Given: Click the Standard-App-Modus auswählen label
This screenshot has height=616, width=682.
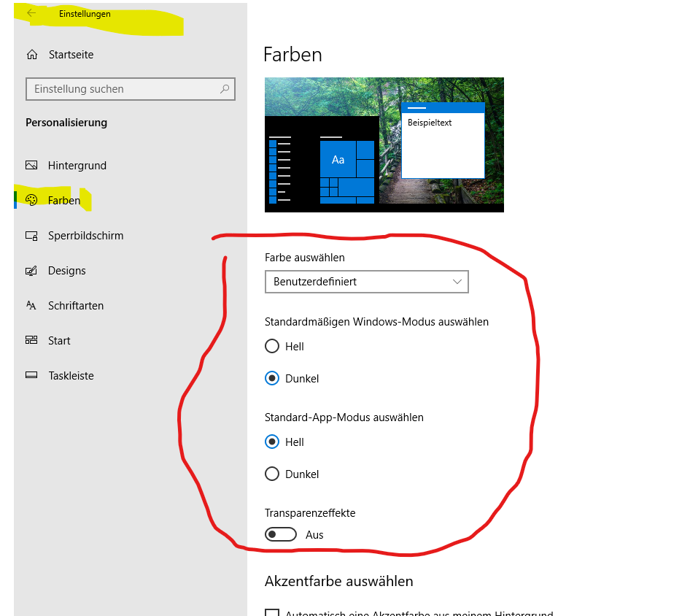Looking at the screenshot, I should pos(344,417).
